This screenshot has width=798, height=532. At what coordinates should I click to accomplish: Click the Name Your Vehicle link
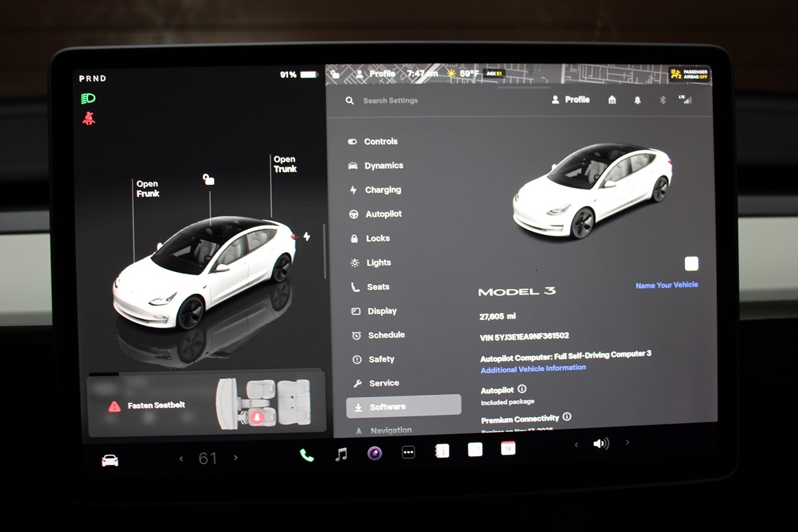coord(666,285)
